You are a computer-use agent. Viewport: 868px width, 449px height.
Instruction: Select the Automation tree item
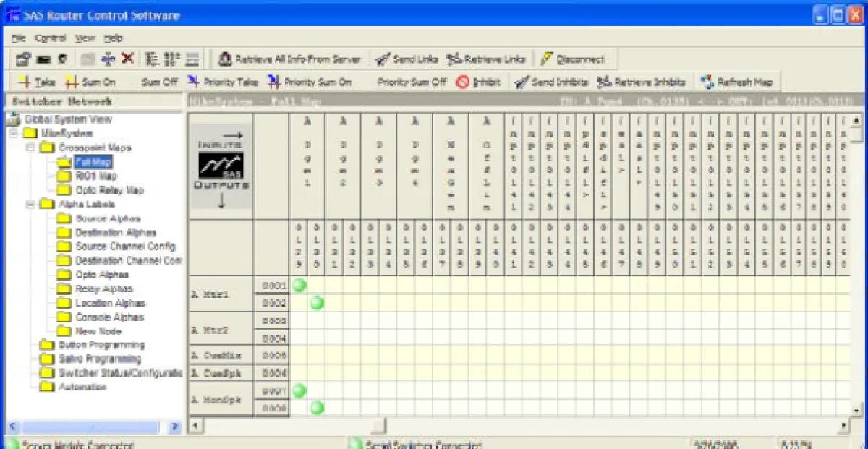[82, 388]
